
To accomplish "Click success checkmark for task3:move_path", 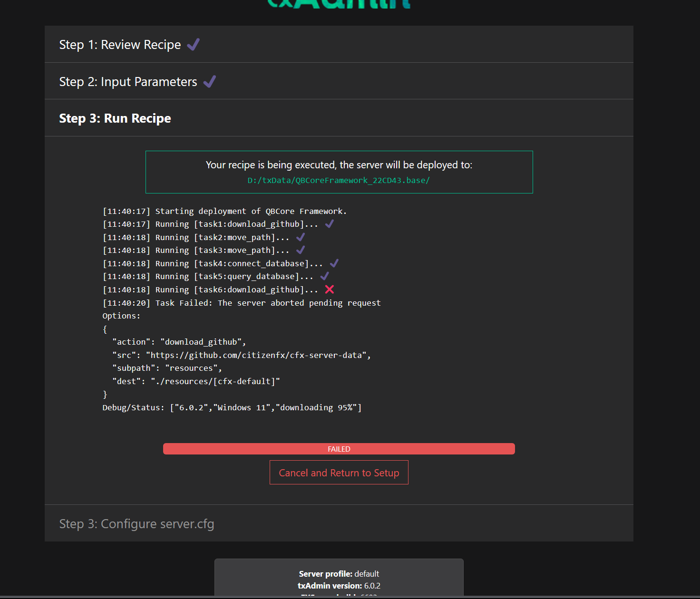I will pos(300,249).
